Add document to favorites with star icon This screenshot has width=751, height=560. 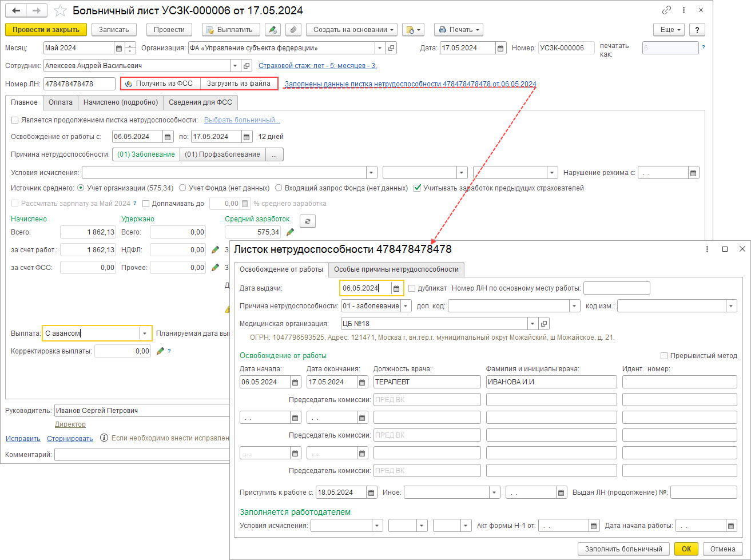(x=59, y=11)
